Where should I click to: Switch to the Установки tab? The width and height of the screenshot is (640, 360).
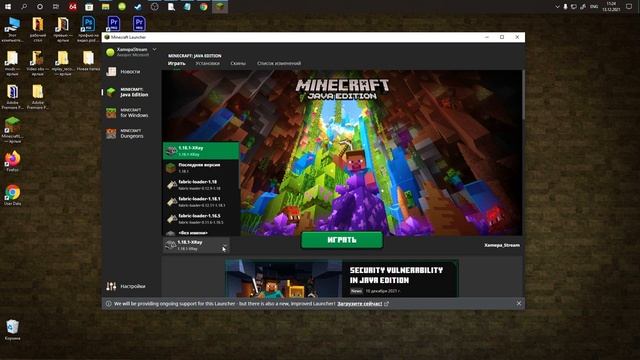207,63
